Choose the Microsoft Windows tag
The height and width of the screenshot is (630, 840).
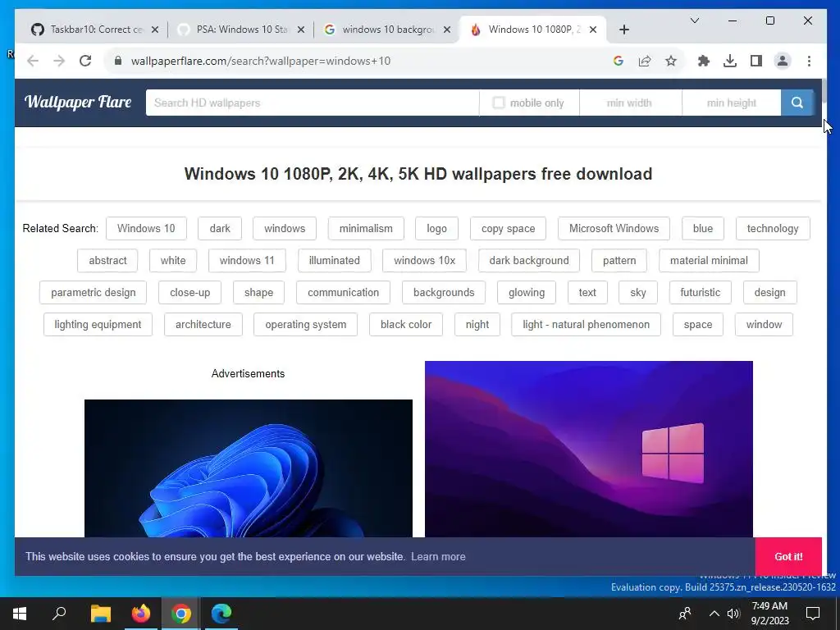pos(614,228)
